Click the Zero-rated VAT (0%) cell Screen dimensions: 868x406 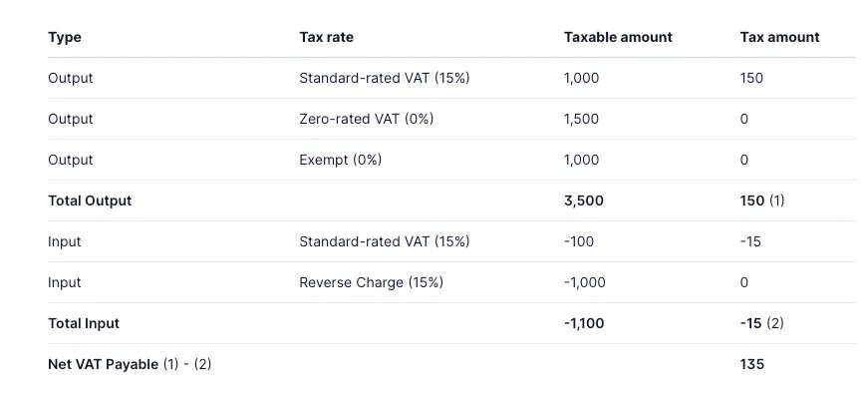tap(366, 119)
